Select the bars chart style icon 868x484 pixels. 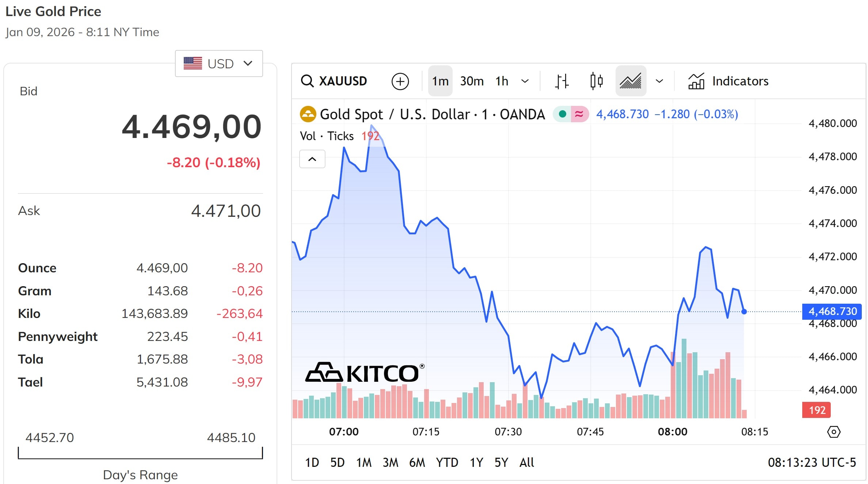[561, 81]
